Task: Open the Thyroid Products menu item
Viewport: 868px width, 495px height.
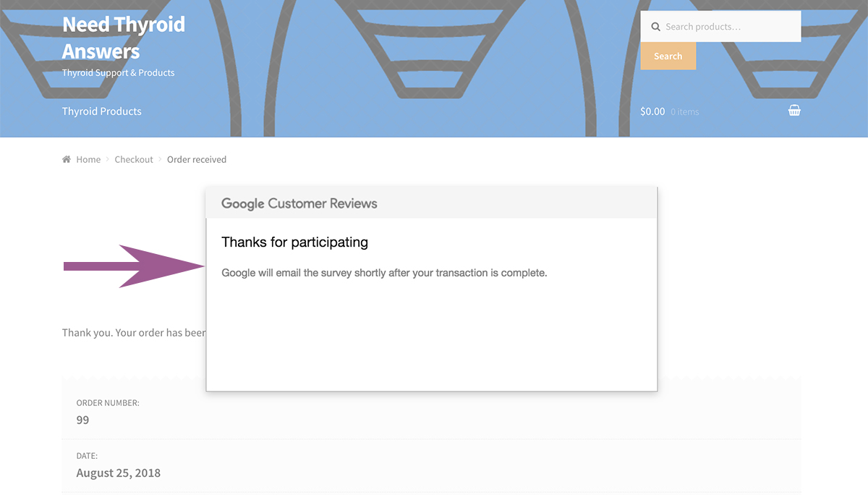Action: (101, 111)
